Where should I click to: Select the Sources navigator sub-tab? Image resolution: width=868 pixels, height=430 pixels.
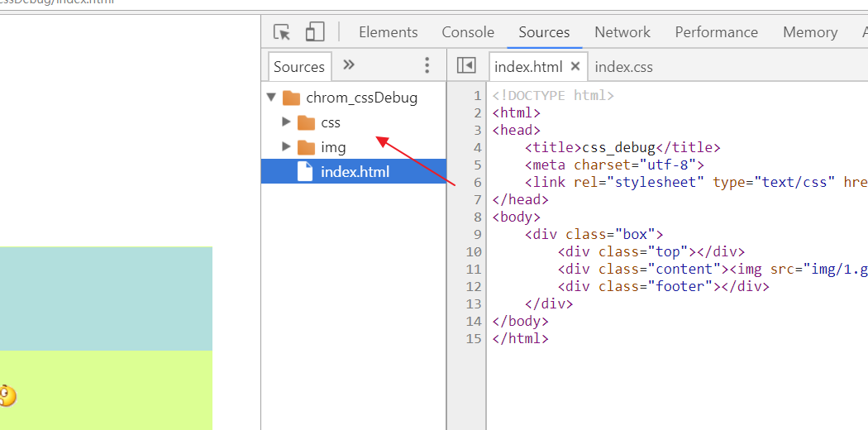click(299, 67)
